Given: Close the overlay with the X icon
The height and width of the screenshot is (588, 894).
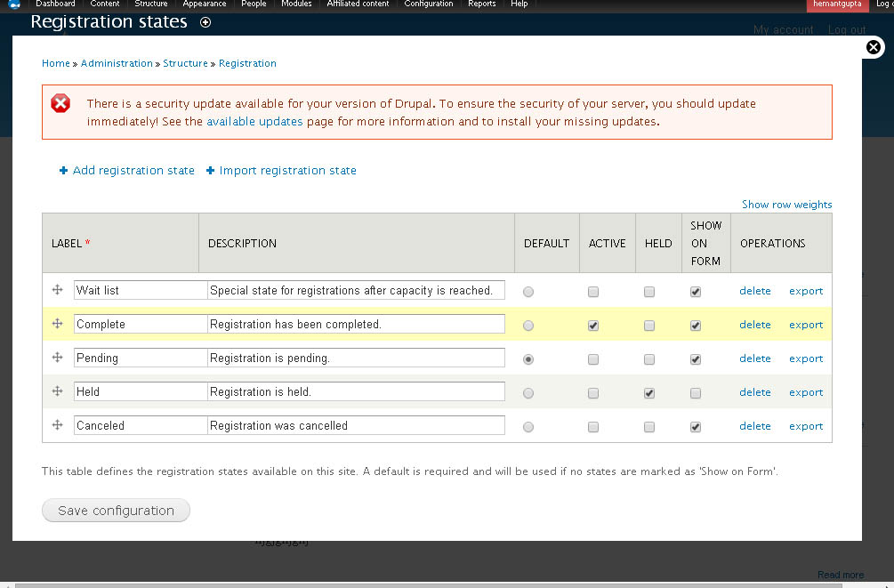Looking at the screenshot, I should [x=873, y=47].
